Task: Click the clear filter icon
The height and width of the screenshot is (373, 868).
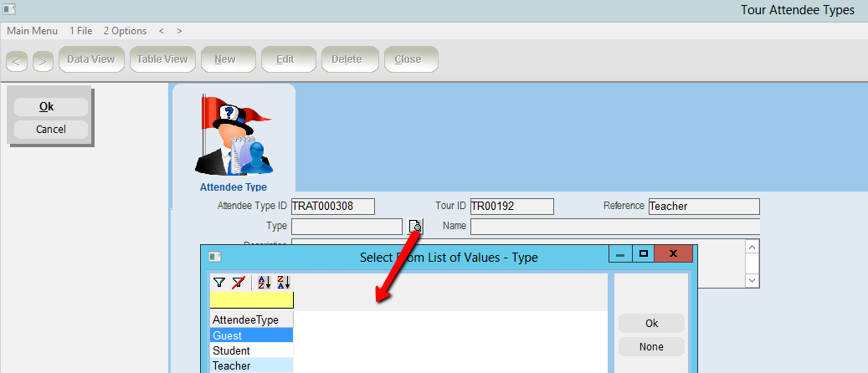Action: coord(238,283)
